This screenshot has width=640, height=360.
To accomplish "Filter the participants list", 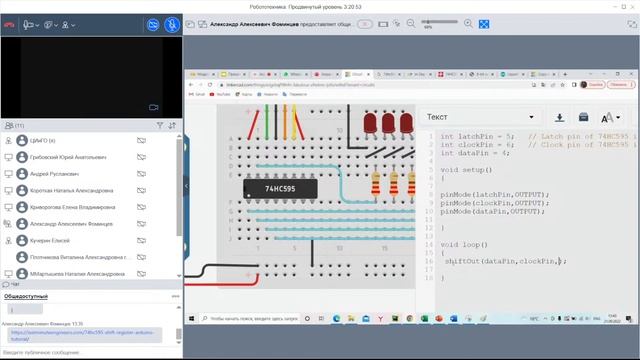I will [x=160, y=125].
